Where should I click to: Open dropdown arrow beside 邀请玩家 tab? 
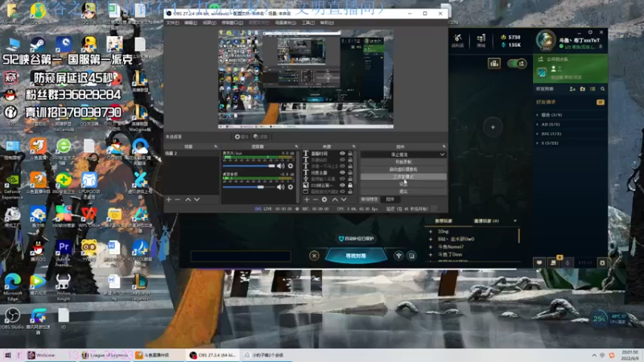tap(515, 220)
